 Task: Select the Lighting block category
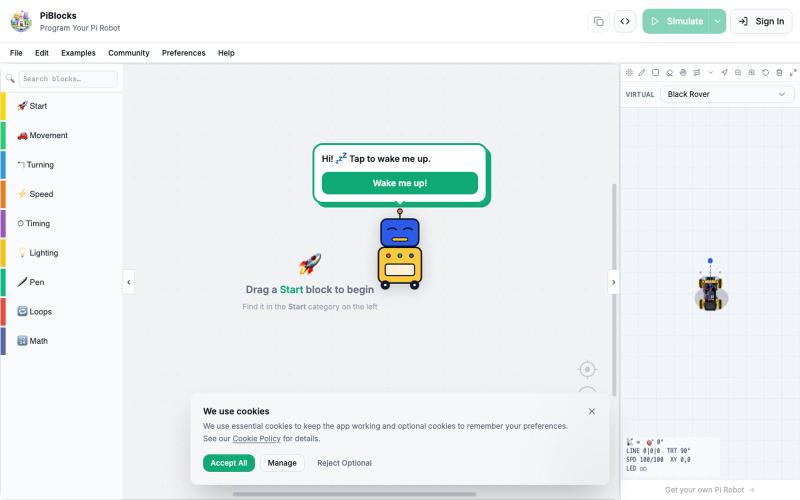tap(61, 253)
